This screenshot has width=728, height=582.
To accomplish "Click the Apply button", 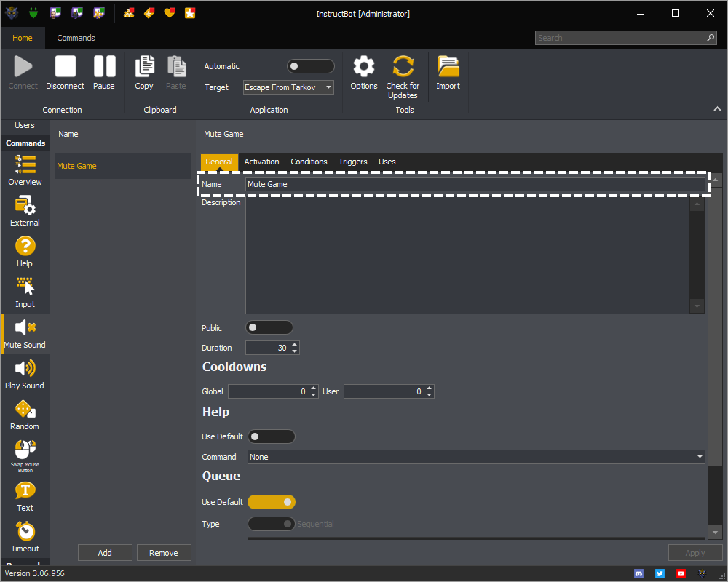I will [695, 553].
